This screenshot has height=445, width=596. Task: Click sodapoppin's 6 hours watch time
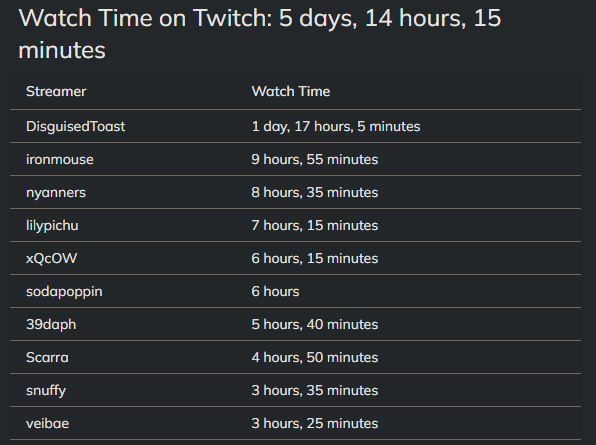[275, 292]
